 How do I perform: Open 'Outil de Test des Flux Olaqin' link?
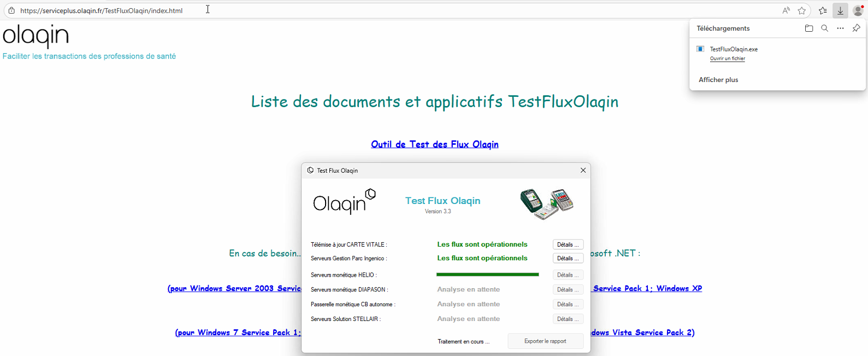click(x=434, y=144)
